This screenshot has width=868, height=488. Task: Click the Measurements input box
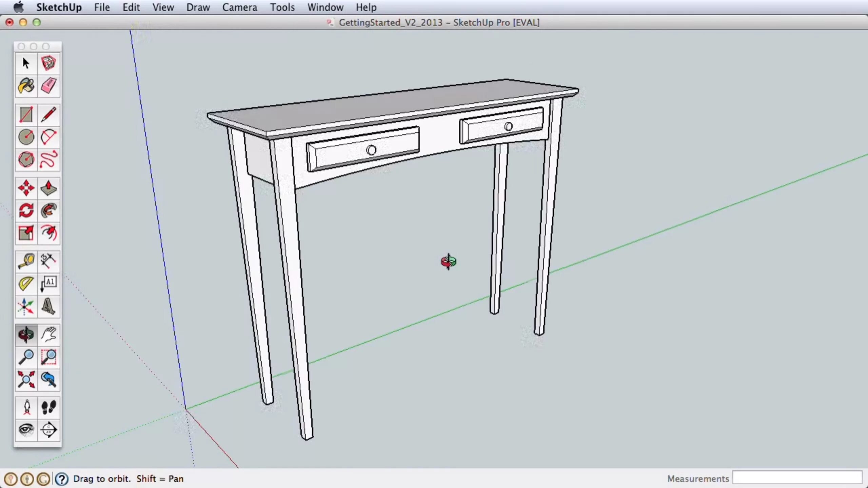pyautogui.click(x=797, y=478)
